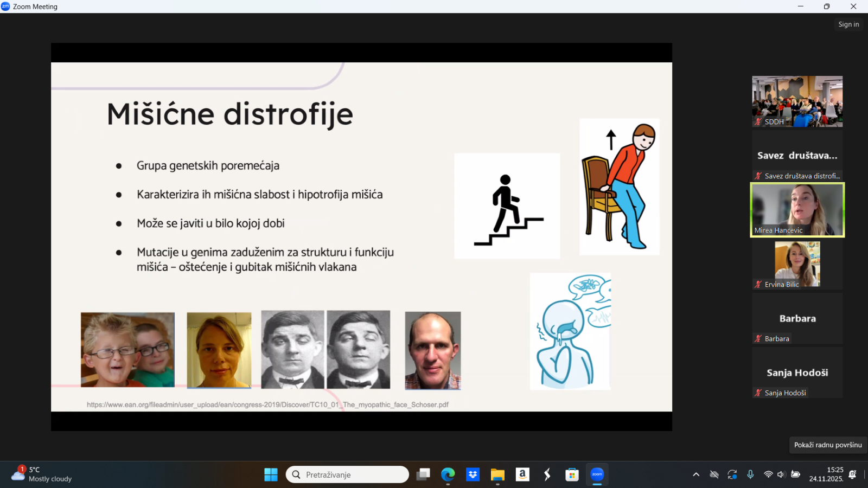The width and height of the screenshot is (868, 488).
Task: Click the Sign in button
Action: pyautogui.click(x=848, y=24)
